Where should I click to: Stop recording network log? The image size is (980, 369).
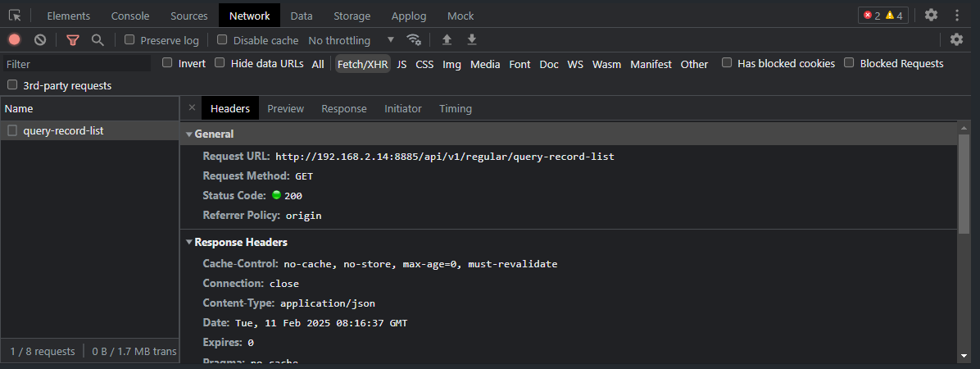pyautogui.click(x=15, y=39)
